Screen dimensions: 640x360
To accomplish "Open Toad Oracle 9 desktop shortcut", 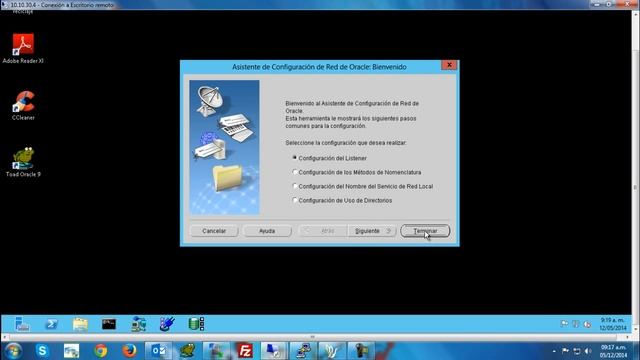I will (23, 162).
